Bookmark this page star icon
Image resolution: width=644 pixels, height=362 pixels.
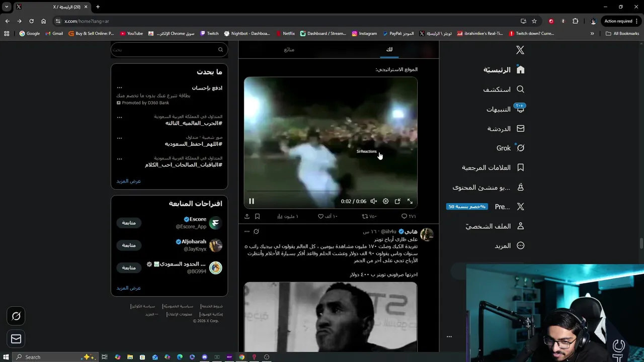click(534, 21)
